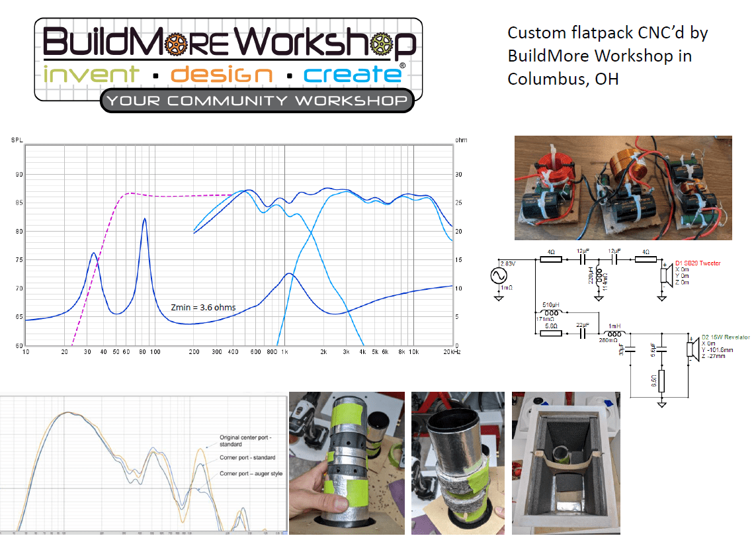Click the "D1 SB29 Tweeter" label

698,263
